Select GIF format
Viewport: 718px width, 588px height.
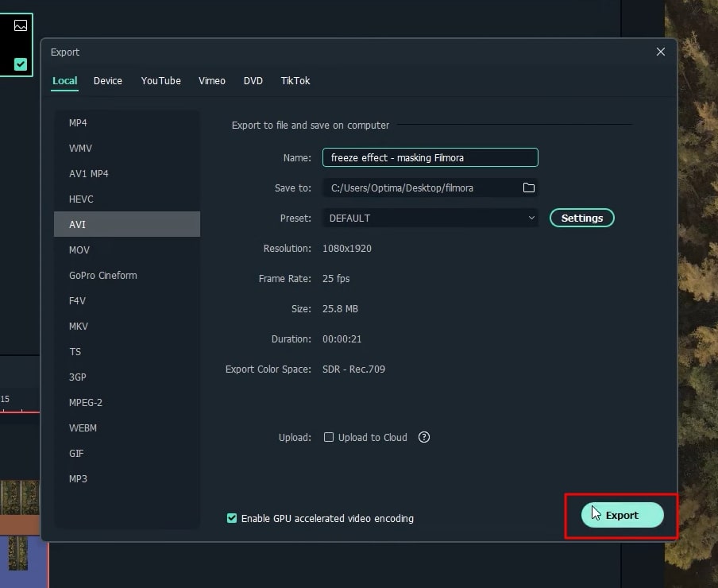(x=127, y=454)
